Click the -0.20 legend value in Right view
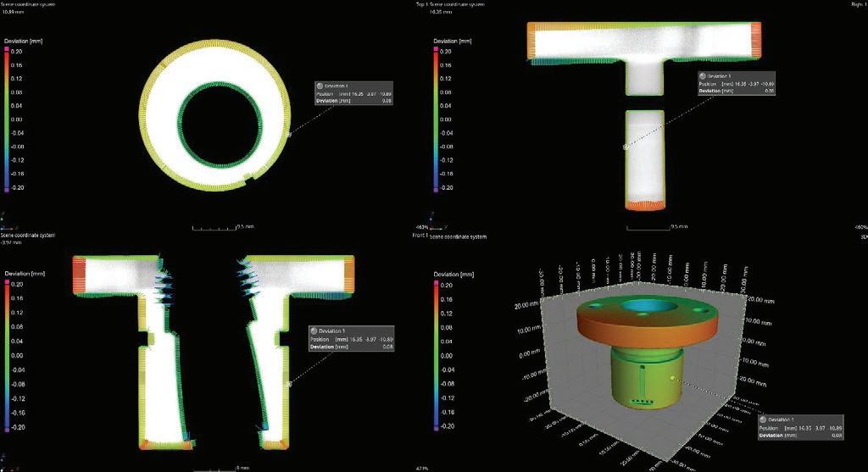The width and height of the screenshot is (868, 472). pos(446,187)
